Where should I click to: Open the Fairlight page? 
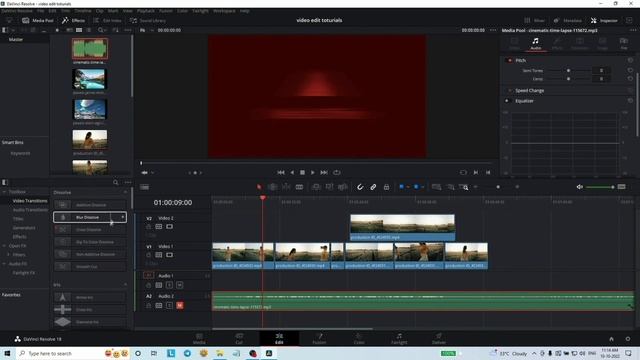click(x=399, y=338)
